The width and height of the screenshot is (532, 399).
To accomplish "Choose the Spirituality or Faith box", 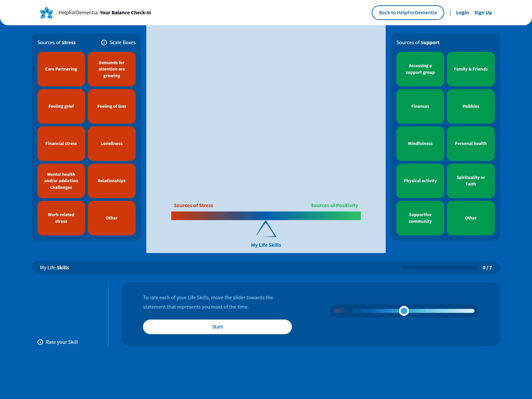I will 471,181.
